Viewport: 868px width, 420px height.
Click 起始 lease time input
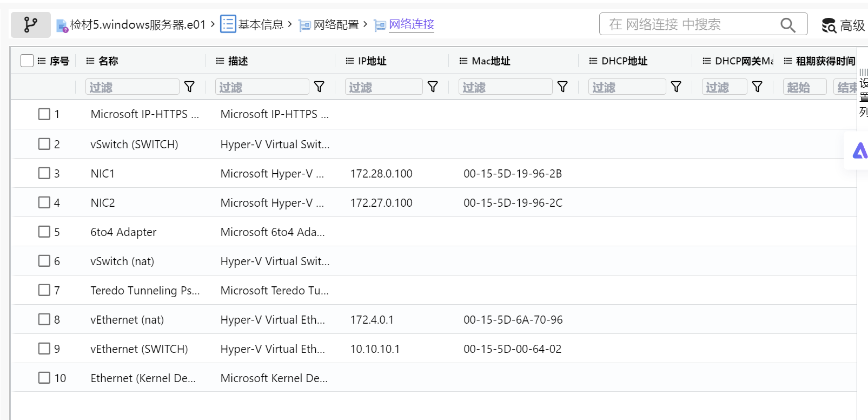pyautogui.click(x=805, y=87)
